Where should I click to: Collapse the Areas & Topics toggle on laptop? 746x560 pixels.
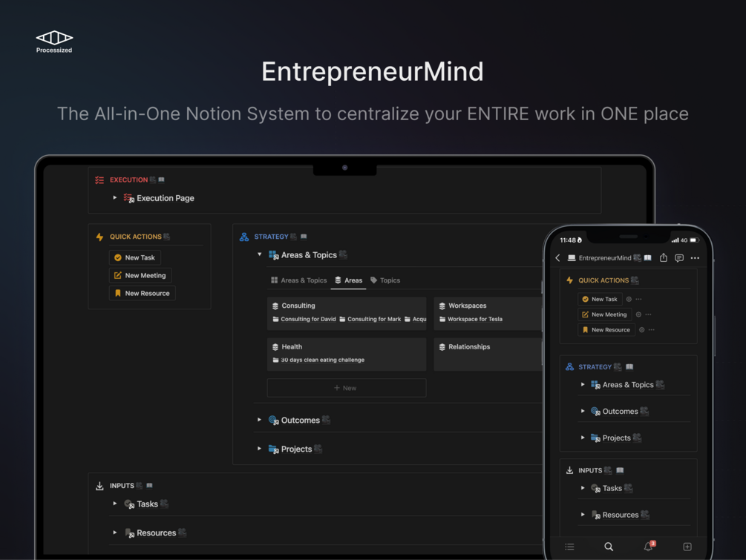point(259,254)
